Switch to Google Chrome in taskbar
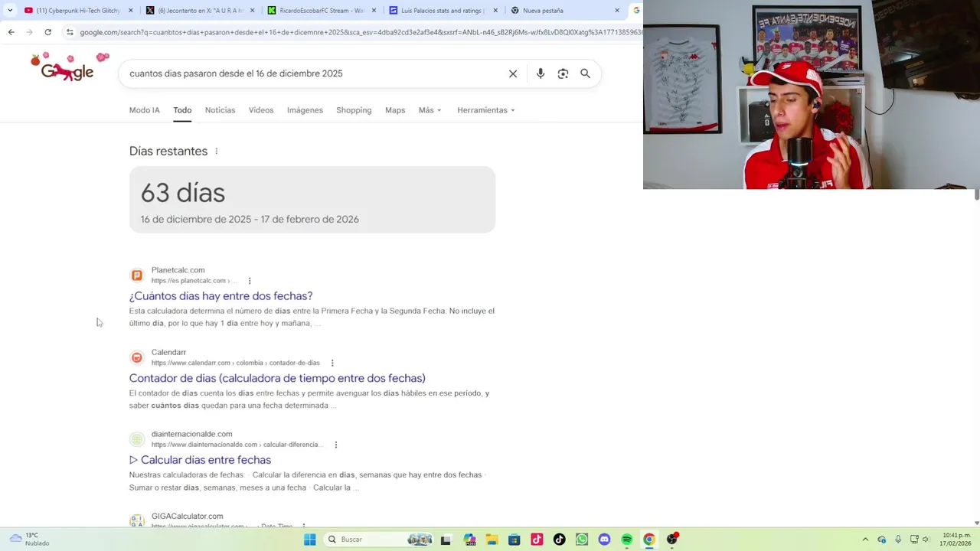The width and height of the screenshot is (980, 551). (649, 540)
